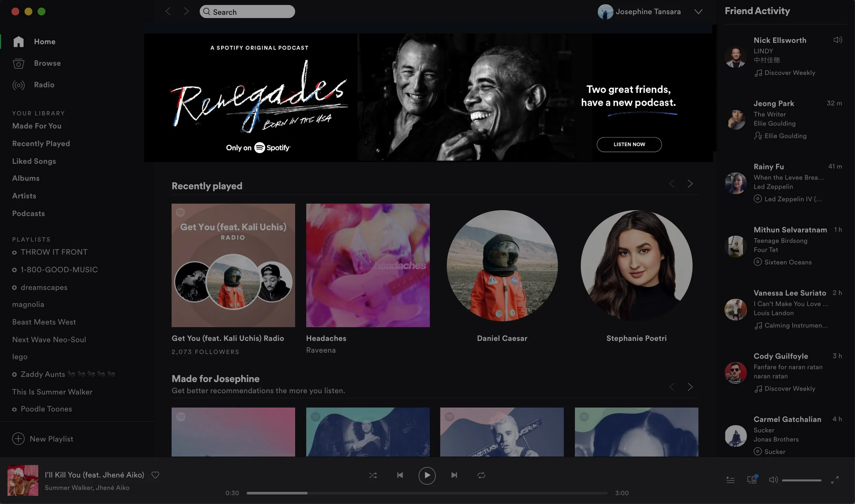Show next Made for Josephine items

tap(690, 387)
